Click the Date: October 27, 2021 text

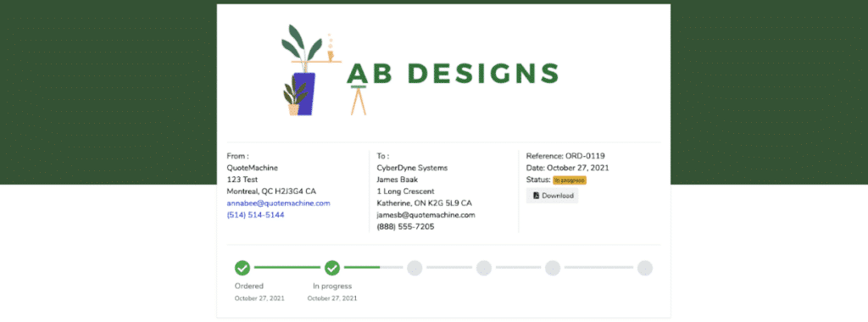click(x=567, y=168)
